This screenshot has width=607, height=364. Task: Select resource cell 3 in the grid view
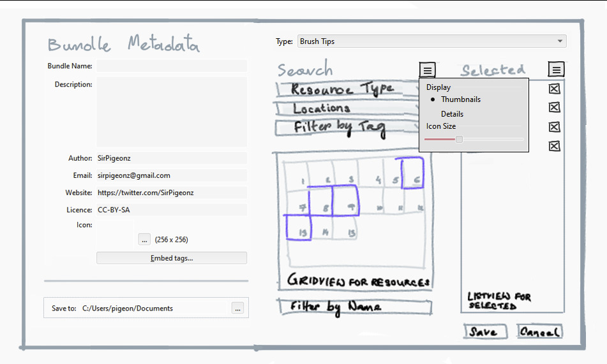346,173
